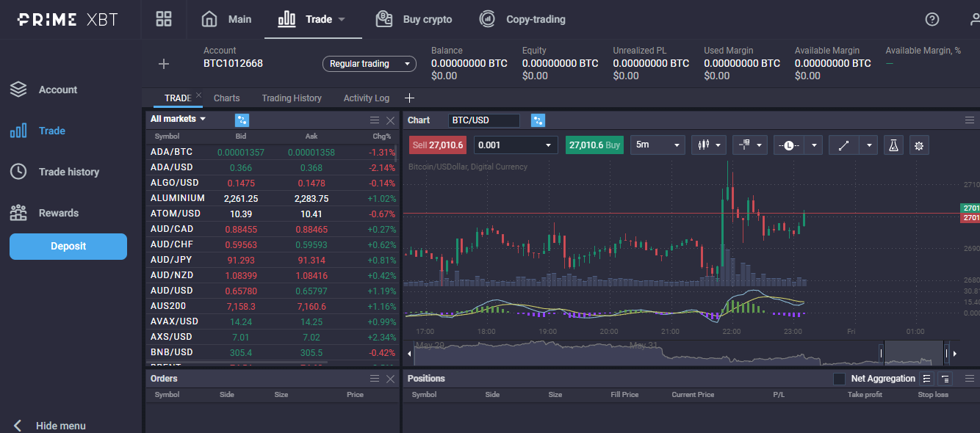Image resolution: width=980 pixels, height=433 pixels.
Task: Click the left arrow of chart navigator
Action: point(409,354)
